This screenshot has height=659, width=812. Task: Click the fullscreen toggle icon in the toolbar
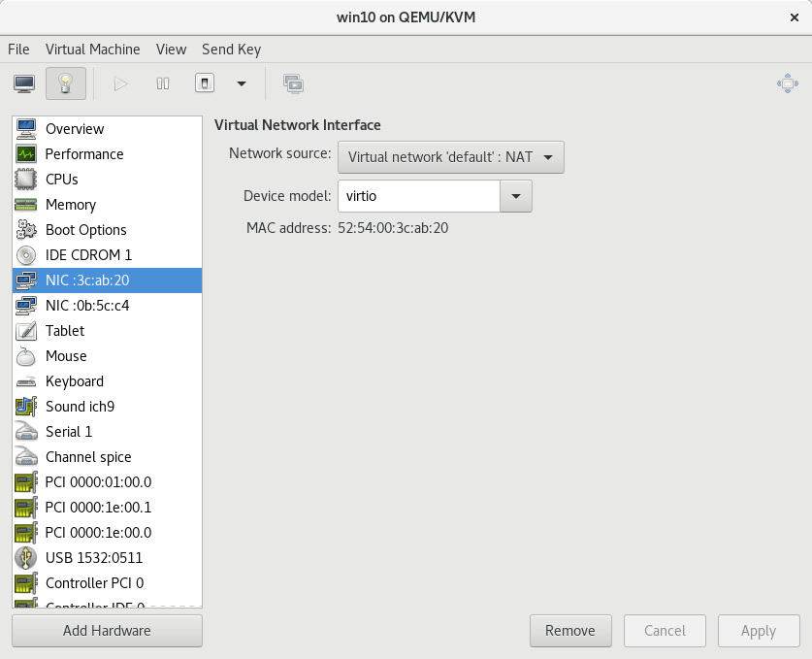(787, 83)
